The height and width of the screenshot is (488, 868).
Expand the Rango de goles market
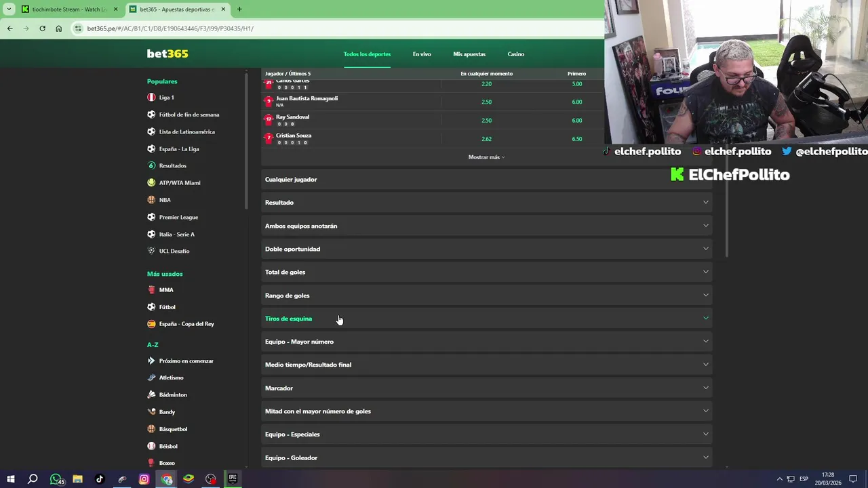[486, 296]
